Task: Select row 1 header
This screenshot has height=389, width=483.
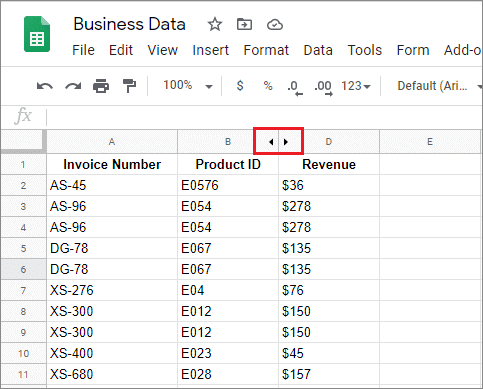Action: point(23,164)
